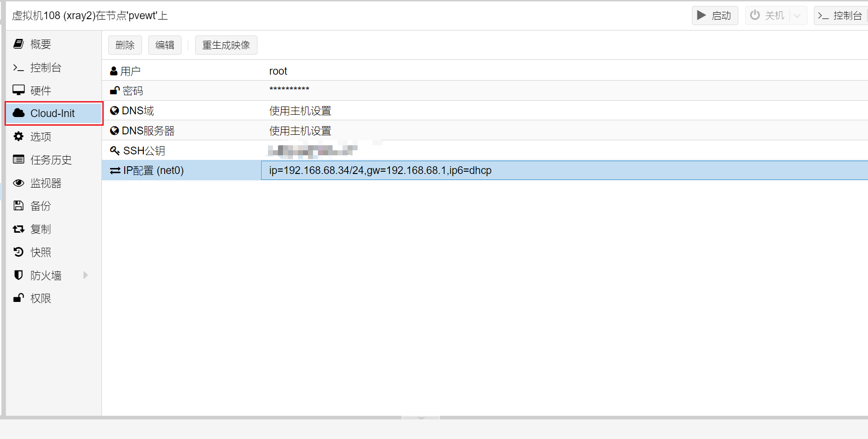Open the top-right 控制台 button label
The width and height of the screenshot is (868, 439).
(848, 15)
